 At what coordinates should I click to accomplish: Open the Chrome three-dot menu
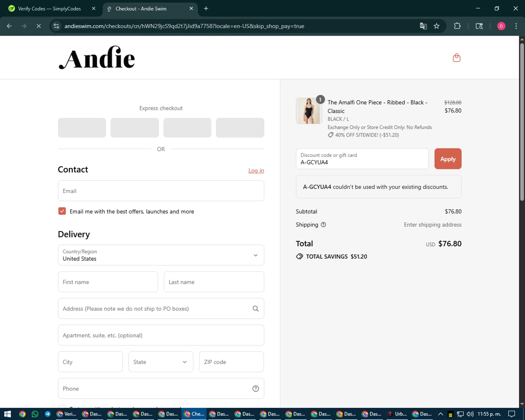516,26
